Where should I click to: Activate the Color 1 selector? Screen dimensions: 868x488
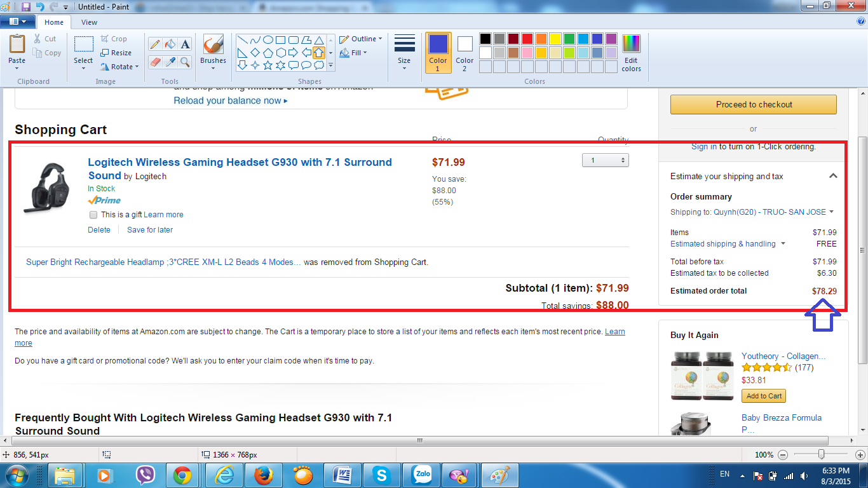click(438, 53)
